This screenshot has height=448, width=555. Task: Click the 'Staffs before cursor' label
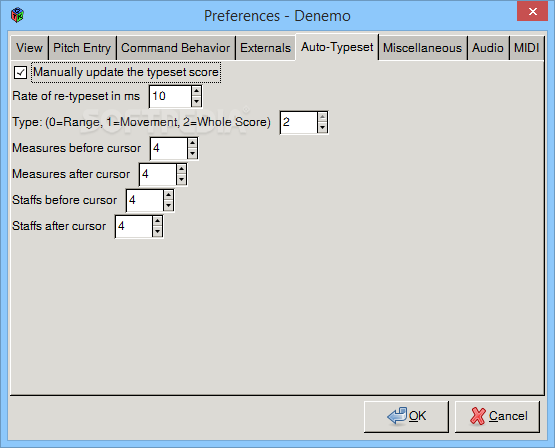tap(64, 200)
